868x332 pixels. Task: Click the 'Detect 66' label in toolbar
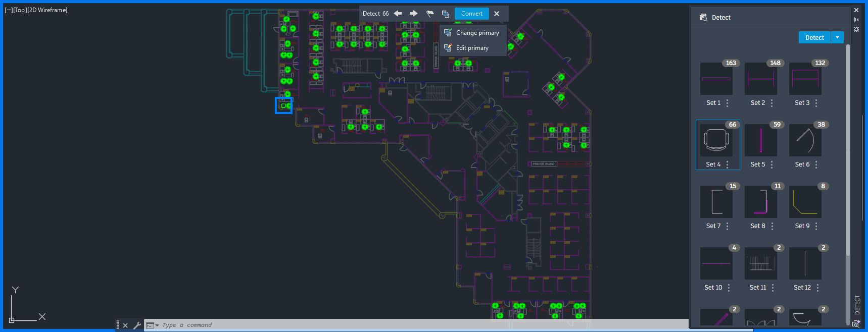click(376, 14)
